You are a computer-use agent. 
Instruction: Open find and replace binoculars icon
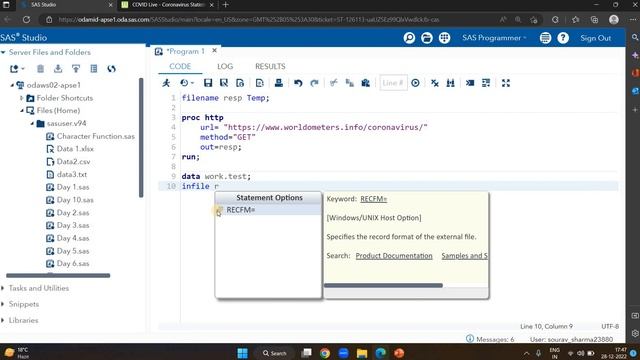point(451,83)
